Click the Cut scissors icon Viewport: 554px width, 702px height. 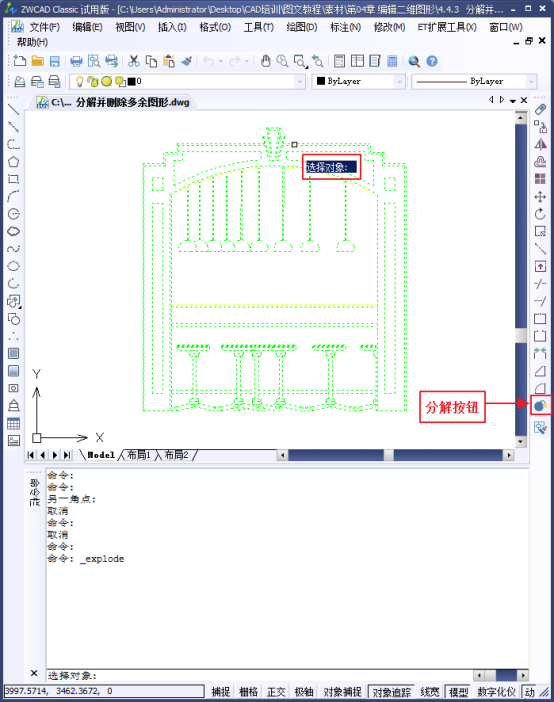point(133,61)
